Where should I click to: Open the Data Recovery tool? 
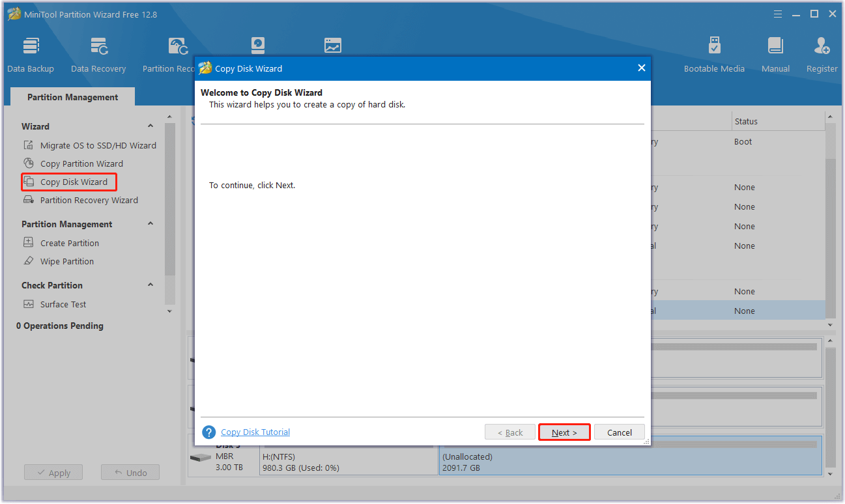[x=98, y=55]
